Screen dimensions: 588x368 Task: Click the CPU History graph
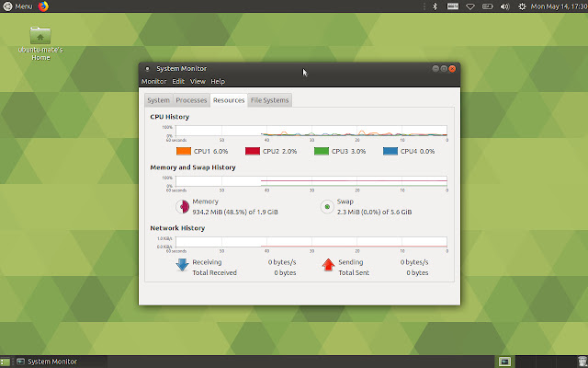pos(311,131)
